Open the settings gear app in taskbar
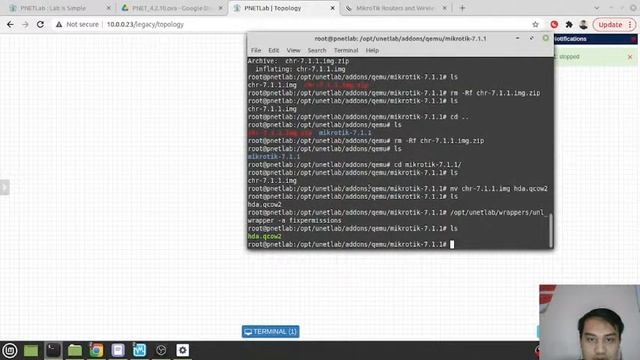This screenshot has height=360, width=640. [182, 350]
